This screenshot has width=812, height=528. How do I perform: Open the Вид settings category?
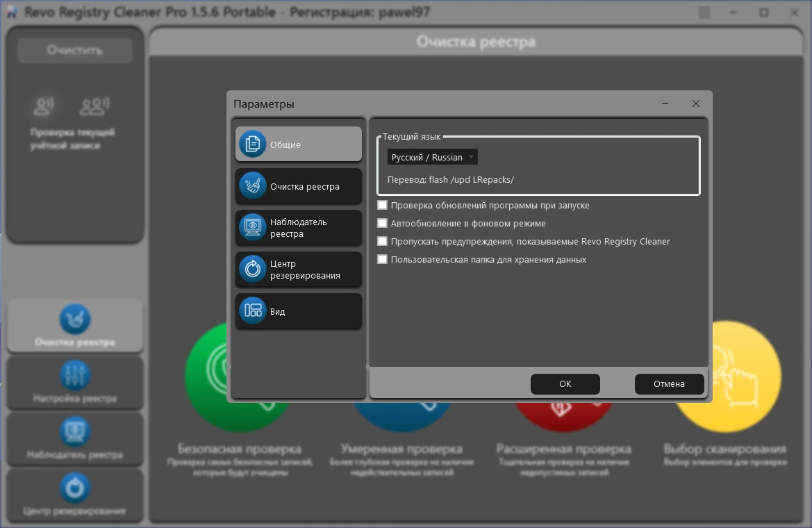(298, 311)
